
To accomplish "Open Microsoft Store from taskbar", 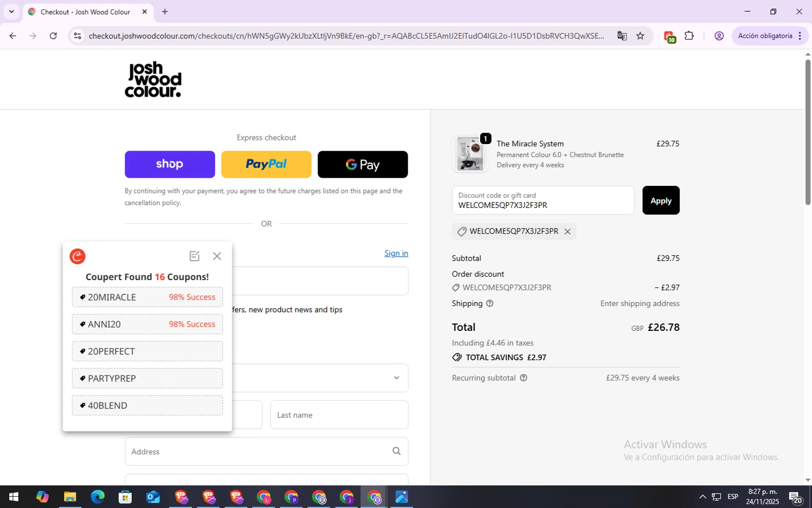I will pos(125,497).
